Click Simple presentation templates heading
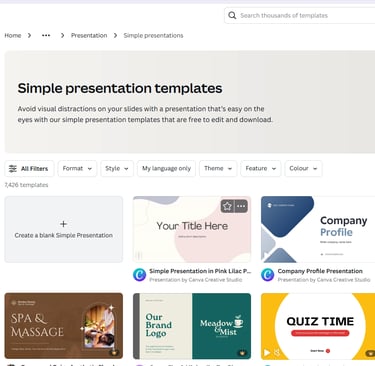The height and width of the screenshot is (366, 375). pos(120,88)
